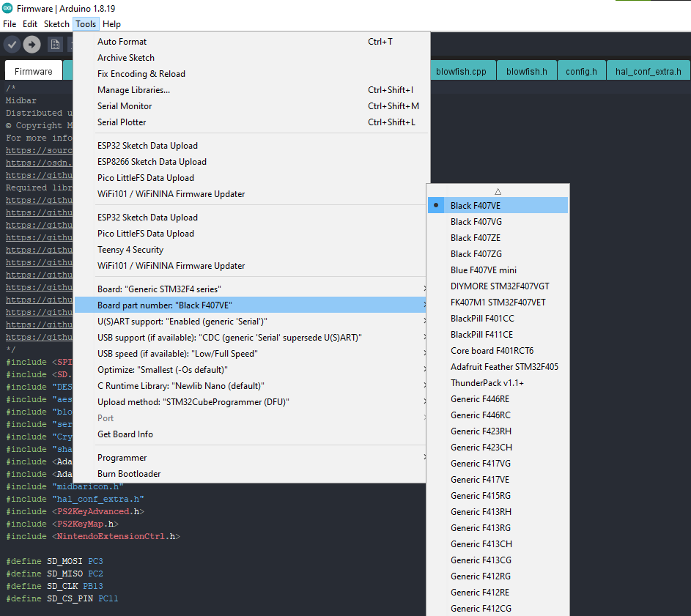Select Fix Encoding & Reload
The image size is (691, 616).
tap(250, 73)
